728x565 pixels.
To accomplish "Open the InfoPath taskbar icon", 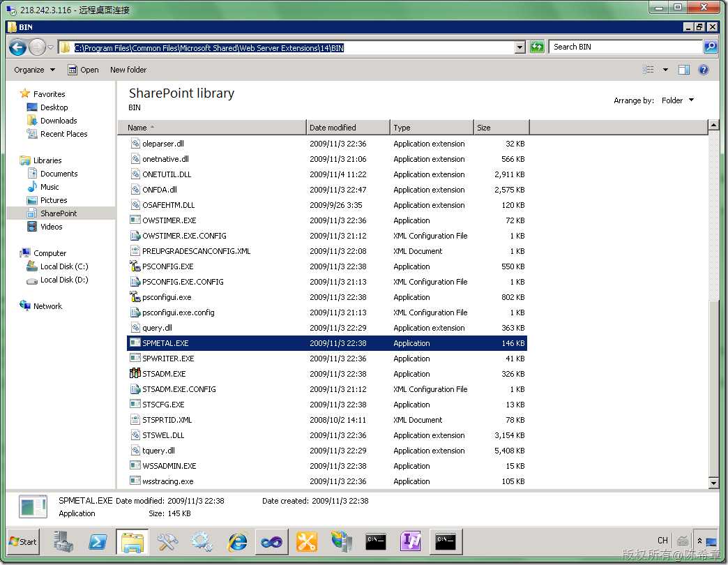I will [411, 541].
